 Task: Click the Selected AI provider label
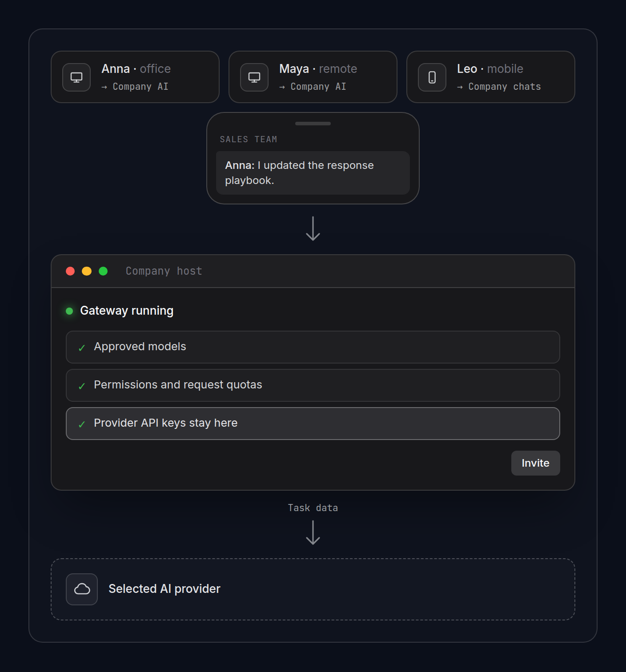click(x=165, y=589)
